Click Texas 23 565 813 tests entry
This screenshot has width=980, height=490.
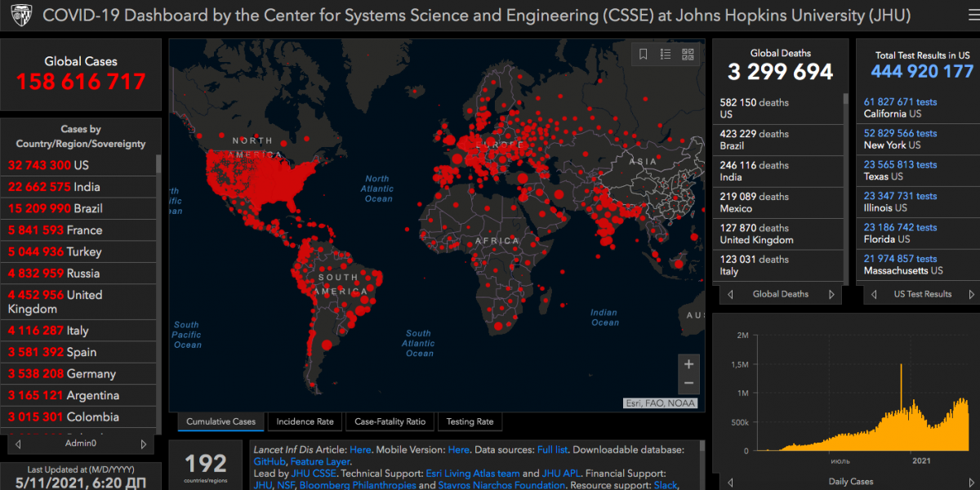click(x=918, y=170)
